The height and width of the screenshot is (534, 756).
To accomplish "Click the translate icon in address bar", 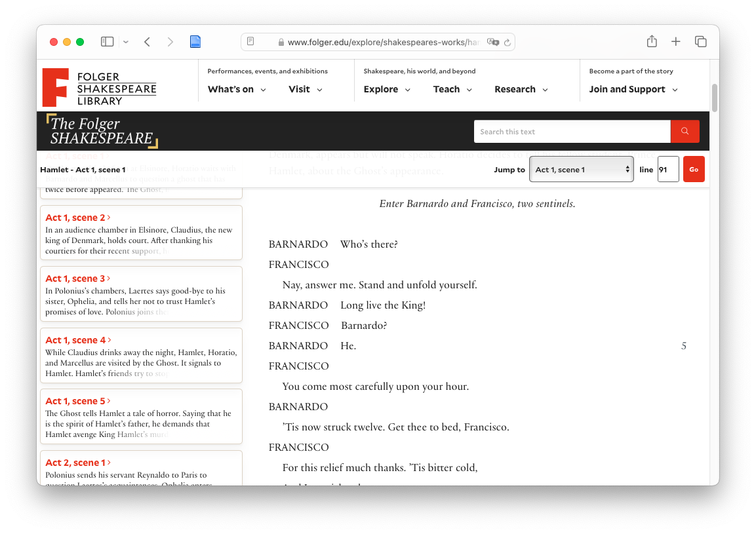I will (493, 42).
